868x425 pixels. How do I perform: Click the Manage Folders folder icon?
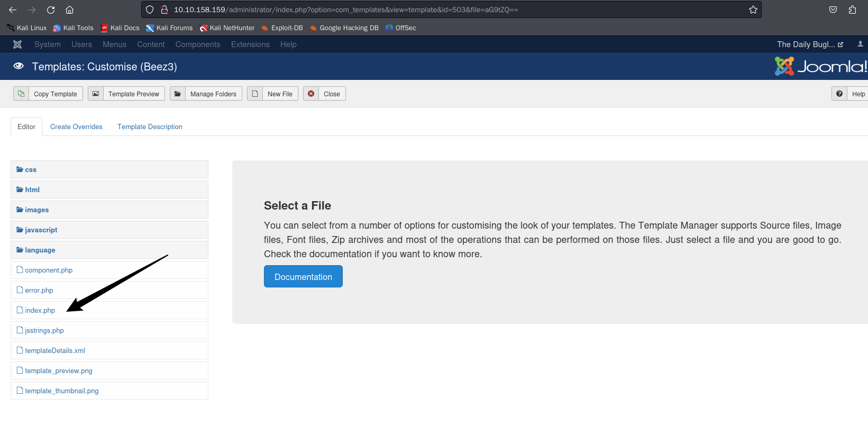tap(178, 94)
